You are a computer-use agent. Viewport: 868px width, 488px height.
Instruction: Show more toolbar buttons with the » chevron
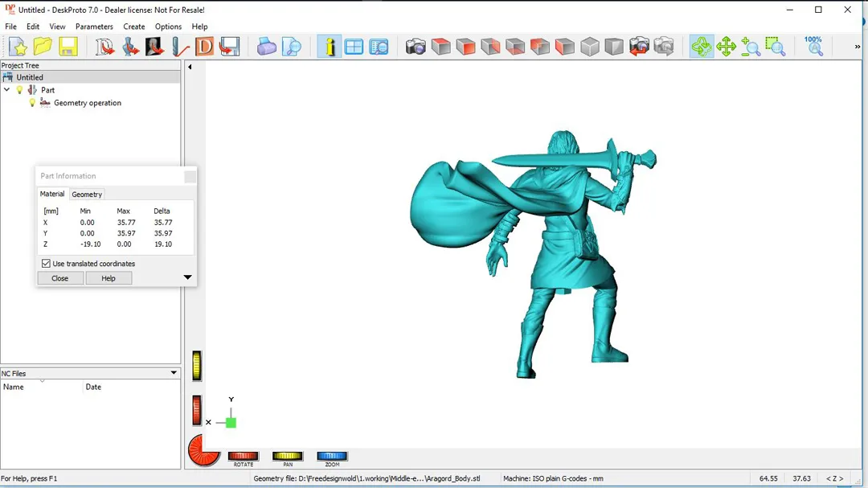click(858, 47)
